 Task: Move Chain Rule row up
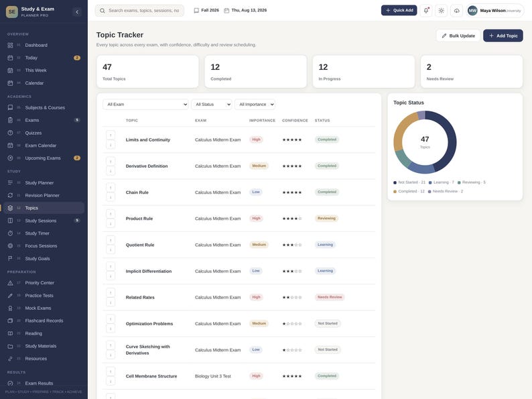(x=111, y=188)
